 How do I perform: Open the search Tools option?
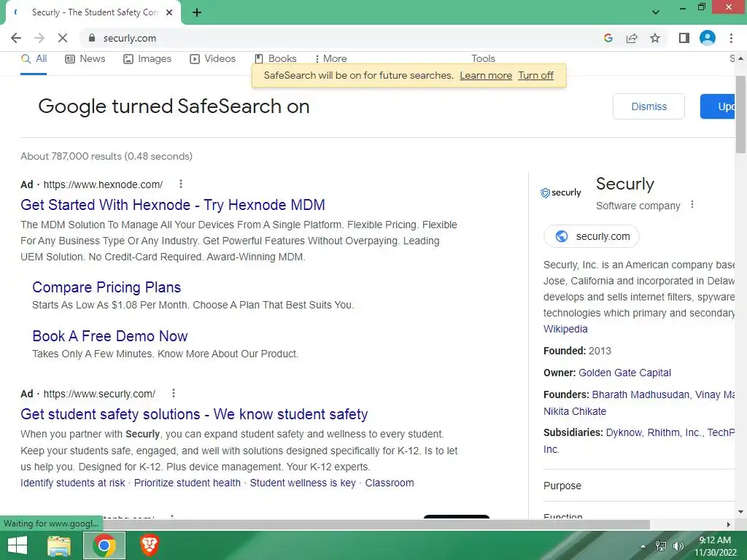[x=483, y=58]
